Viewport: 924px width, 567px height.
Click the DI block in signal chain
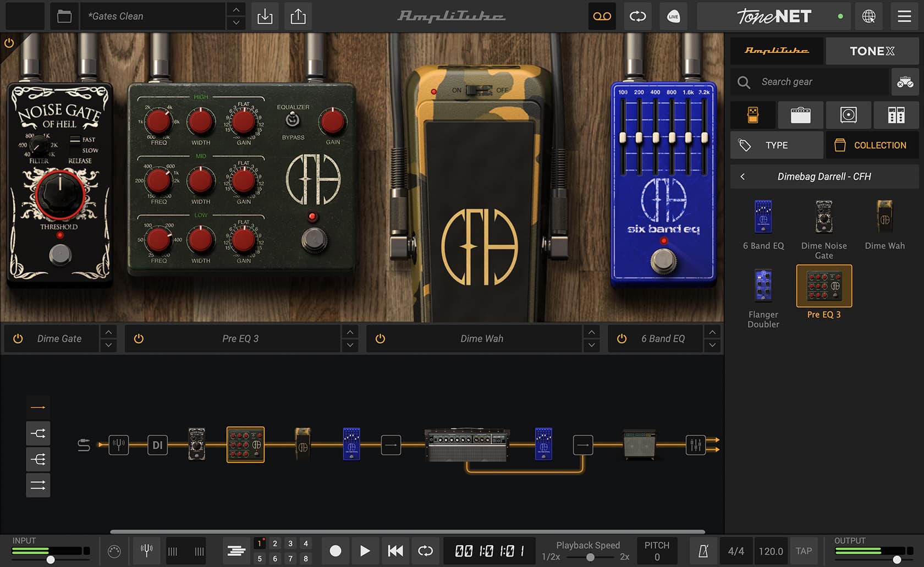pyautogui.click(x=157, y=445)
